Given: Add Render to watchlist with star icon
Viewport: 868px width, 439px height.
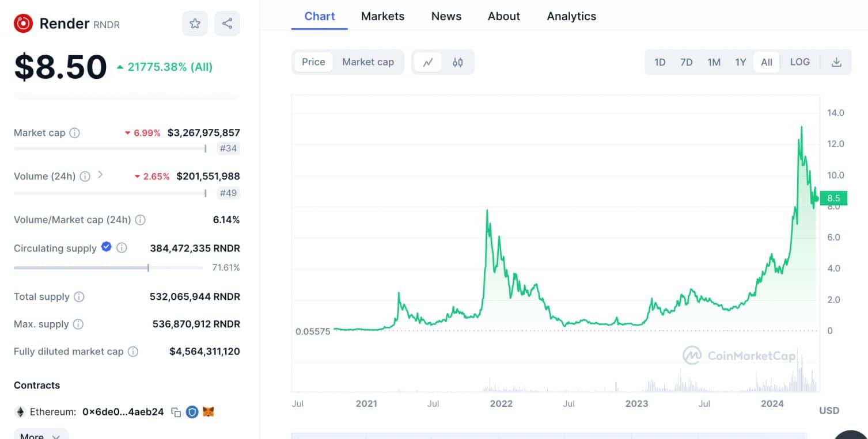Looking at the screenshot, I should [195, 24].
